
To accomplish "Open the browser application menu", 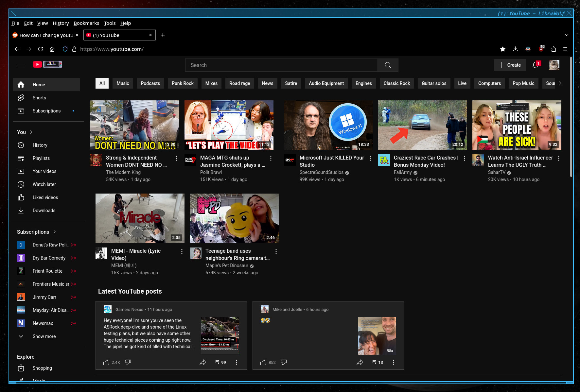I will tap(565, 49).
